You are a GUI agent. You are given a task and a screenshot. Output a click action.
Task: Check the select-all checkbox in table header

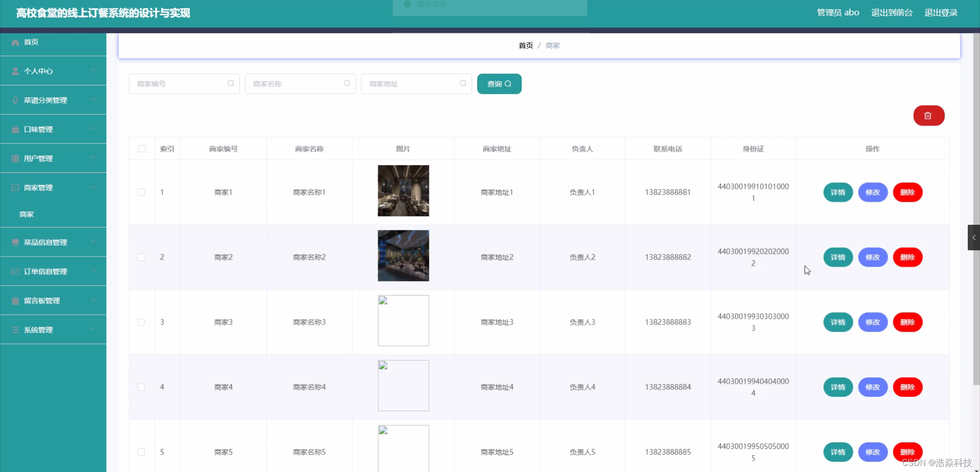pos(141,149)
